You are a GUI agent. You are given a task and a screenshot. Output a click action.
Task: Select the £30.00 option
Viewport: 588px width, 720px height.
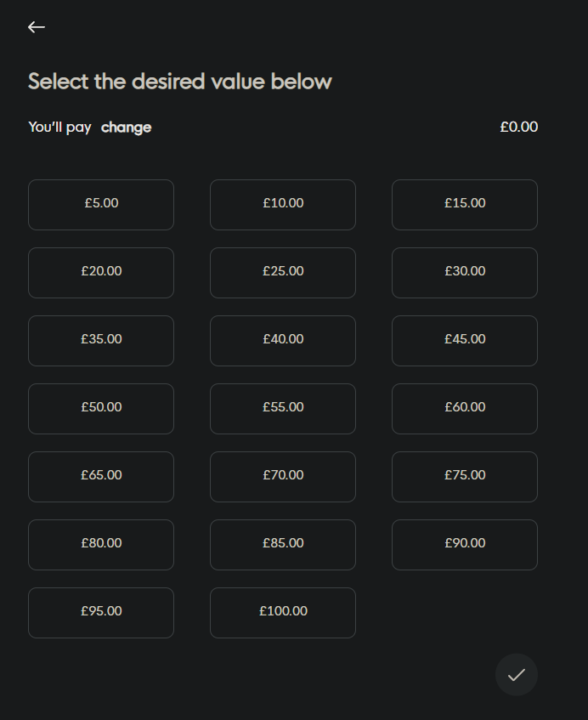[x=465, y=272]
